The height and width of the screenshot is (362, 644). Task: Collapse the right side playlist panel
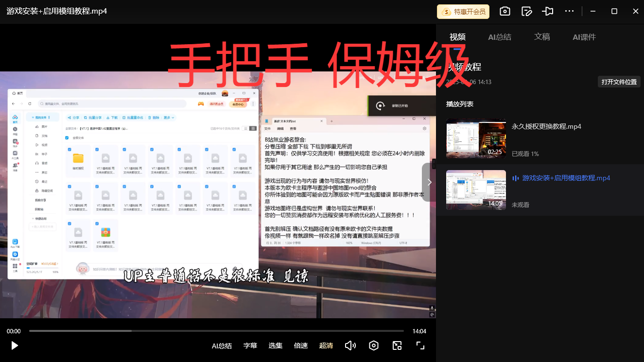(x=429, y=182)
